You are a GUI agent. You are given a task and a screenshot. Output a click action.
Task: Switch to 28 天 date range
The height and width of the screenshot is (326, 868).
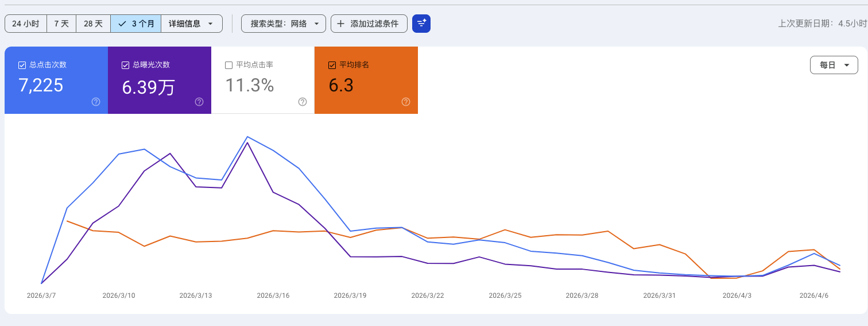(93, 24)
